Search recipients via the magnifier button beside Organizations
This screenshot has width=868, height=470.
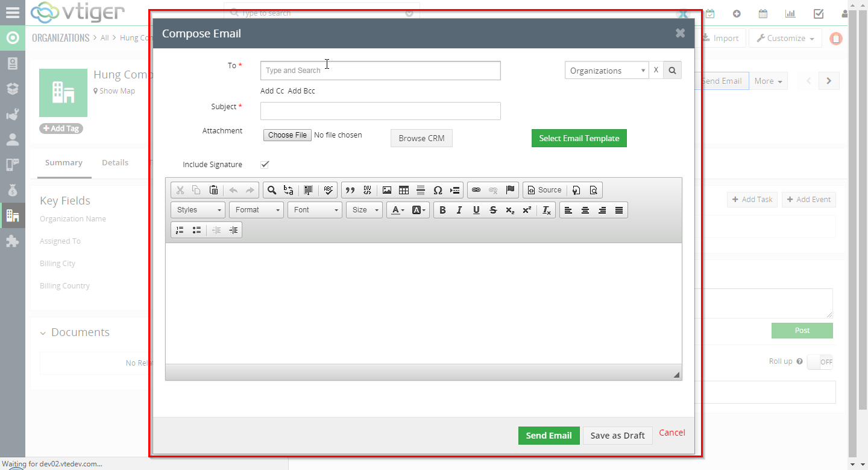[x=672, y=71]
